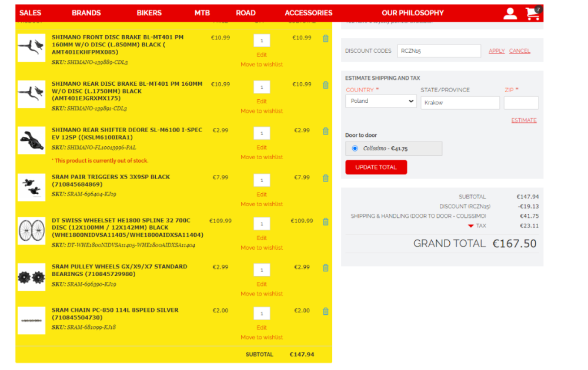
Task: Open the shopping cart icon
Action: point(533,14)
